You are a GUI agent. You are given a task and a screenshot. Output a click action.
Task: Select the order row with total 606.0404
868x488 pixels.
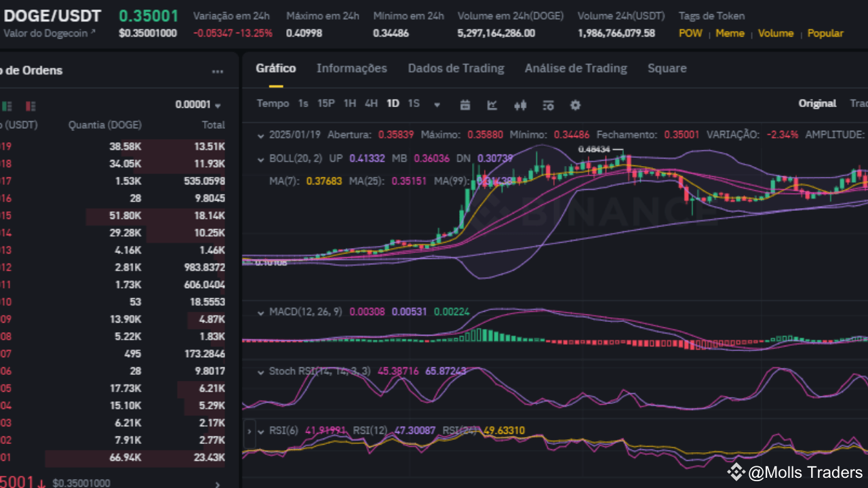point(113,285)
